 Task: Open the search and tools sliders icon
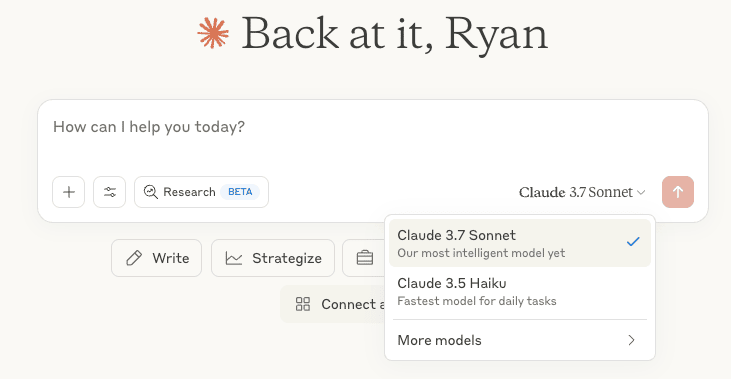click(x=110, y=192)
